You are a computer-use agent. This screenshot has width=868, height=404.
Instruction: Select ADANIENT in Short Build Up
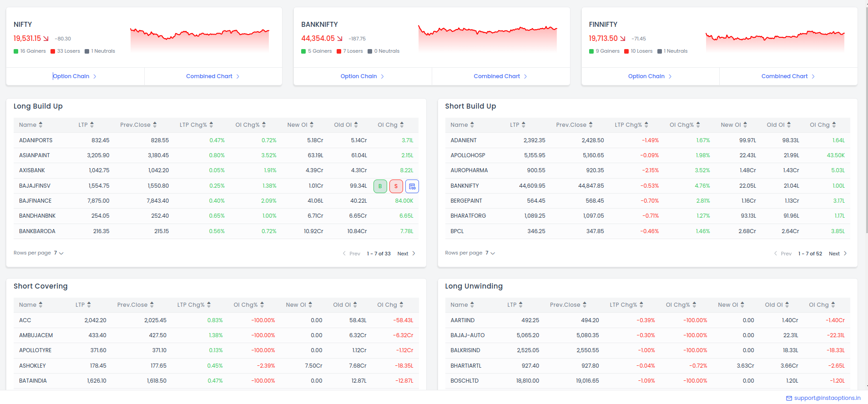pyautogui.click(x=464, y=140)
